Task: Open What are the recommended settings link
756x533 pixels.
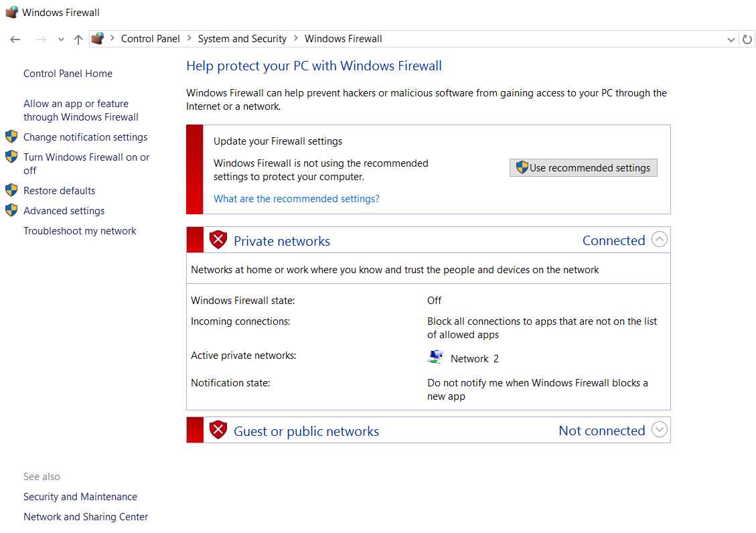Action: click(297, 199)
